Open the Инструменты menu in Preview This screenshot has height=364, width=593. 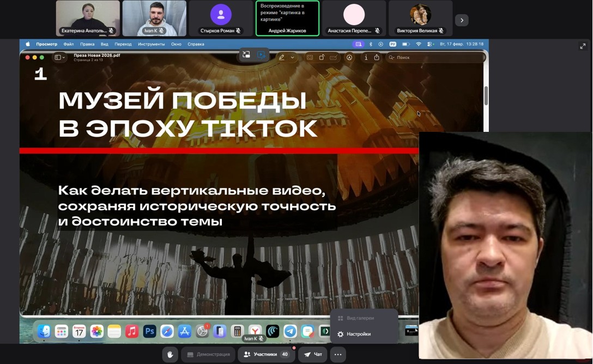click(x=151, y=44)
